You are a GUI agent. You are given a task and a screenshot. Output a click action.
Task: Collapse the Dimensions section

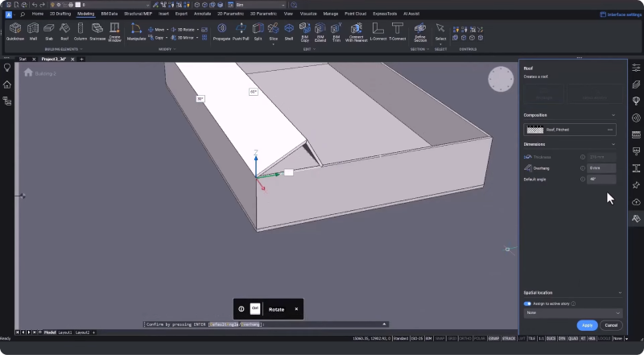[613, 144]
